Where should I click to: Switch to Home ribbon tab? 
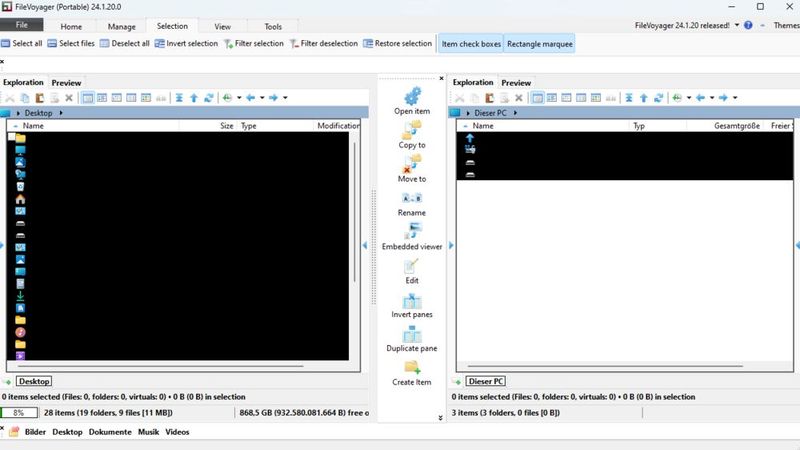click(71, 27)
